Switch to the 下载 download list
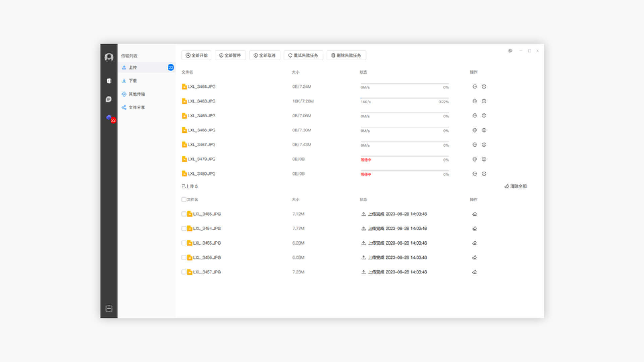The height and width of the screenshot is (362, 644). (133, 81)
